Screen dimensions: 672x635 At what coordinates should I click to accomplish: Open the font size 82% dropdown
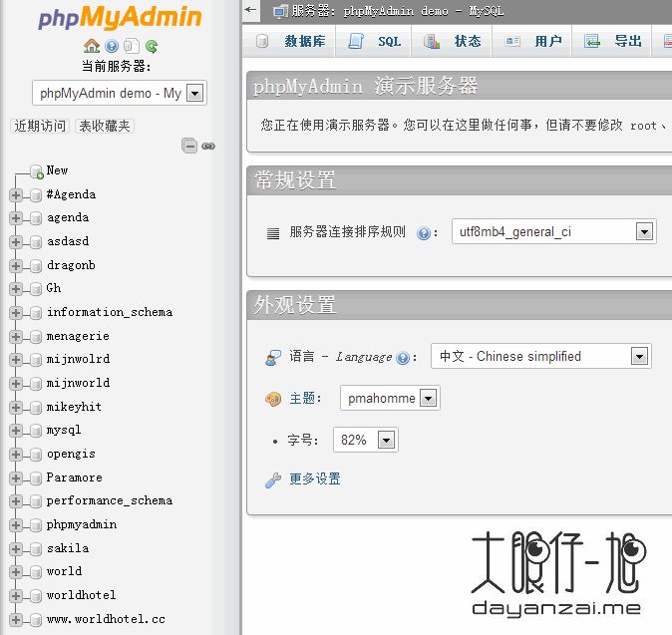(x=366, y=440)
